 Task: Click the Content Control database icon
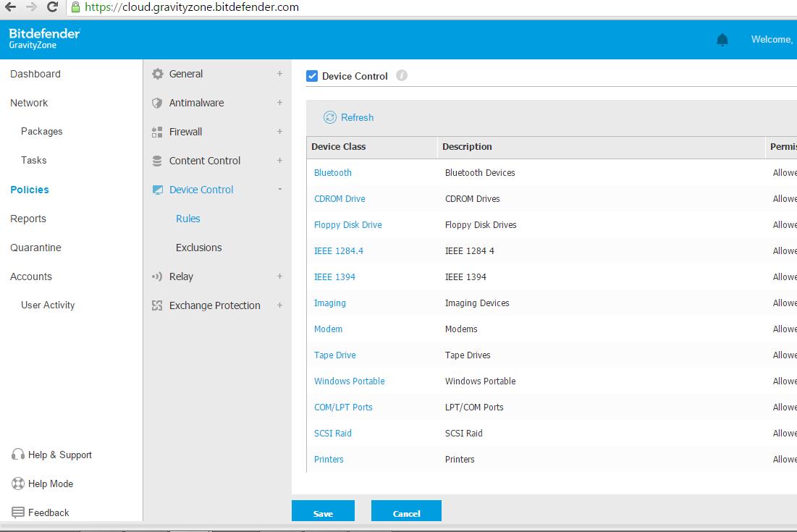pyautogui.click(x=157, y=161)
